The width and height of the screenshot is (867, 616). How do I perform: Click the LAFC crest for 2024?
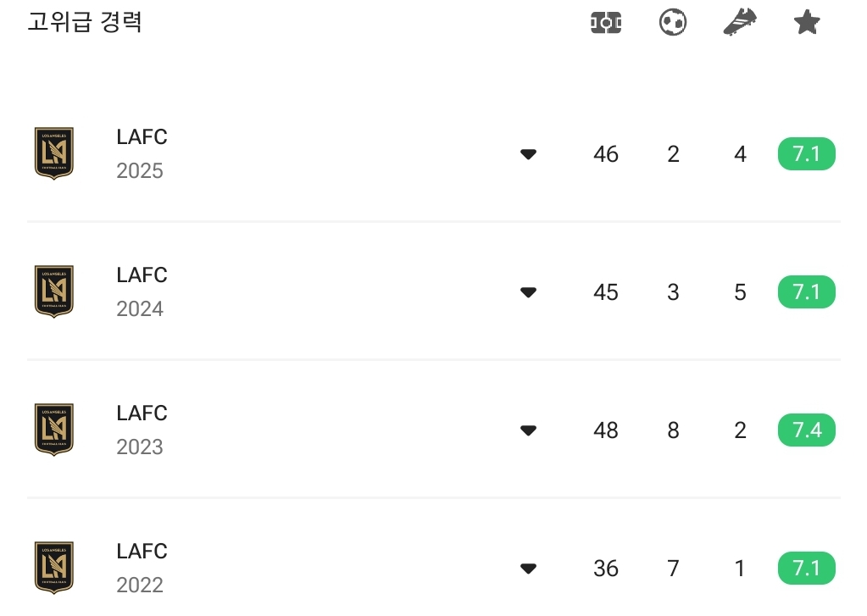tap(53, 291)
